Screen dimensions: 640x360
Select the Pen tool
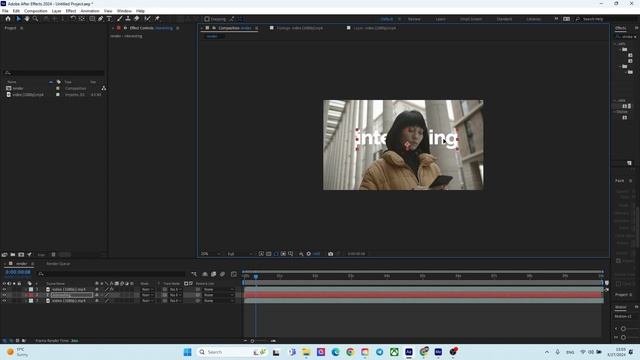click(101, 19)
